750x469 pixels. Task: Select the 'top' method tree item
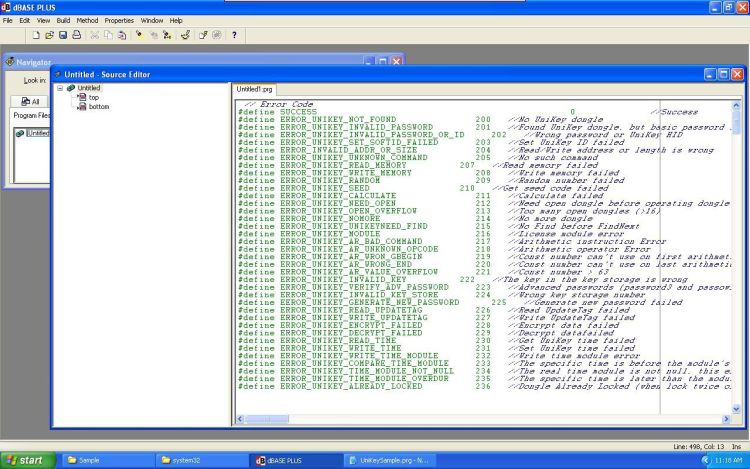pos(93,97)
